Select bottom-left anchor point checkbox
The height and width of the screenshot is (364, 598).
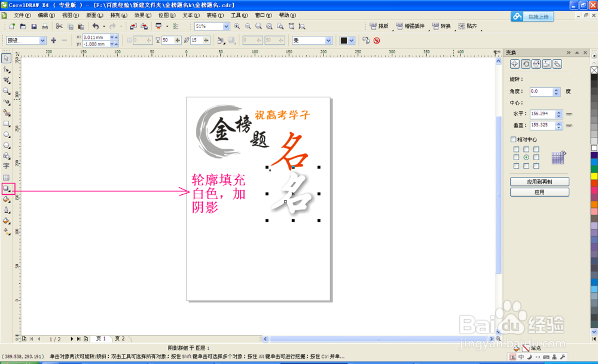click(516, 166)
